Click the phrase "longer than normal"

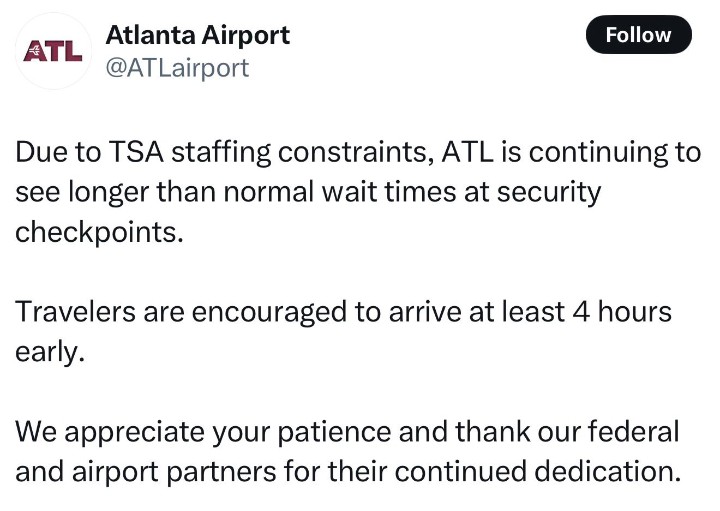186,192
